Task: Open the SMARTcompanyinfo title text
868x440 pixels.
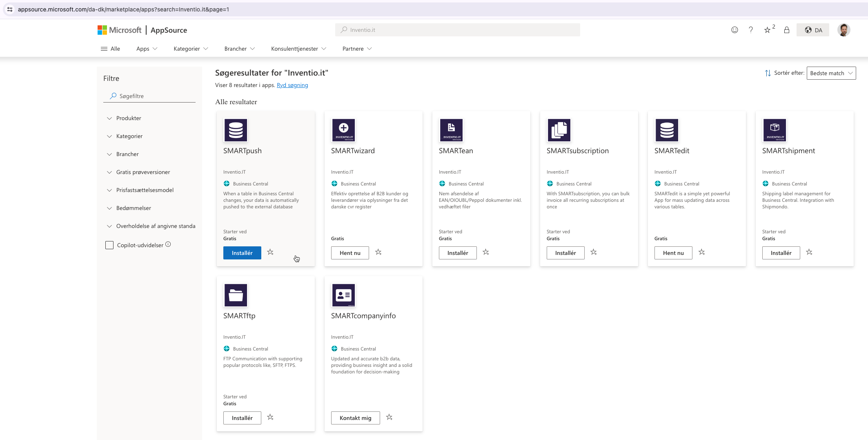Action: point(363,316)
